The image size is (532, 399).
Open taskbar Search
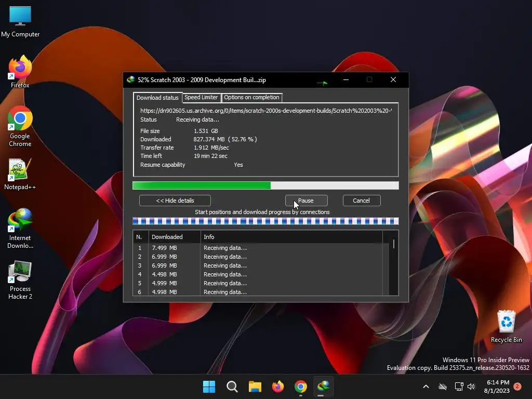[x=232, y=387]
